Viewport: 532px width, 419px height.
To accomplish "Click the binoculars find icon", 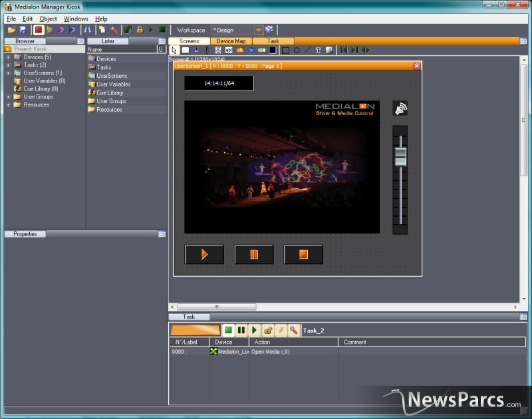I will coord(88,30).
